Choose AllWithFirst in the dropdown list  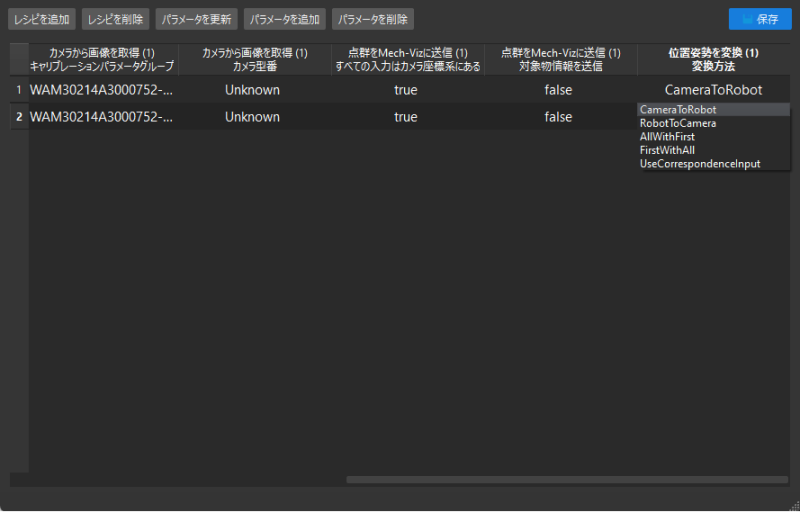[x=713, y=137]
